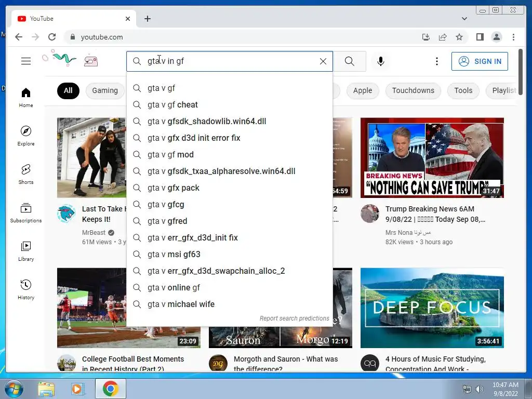532x399 pixels.
Task: Start voice search with the microphone icon
Action: pos(381,61)
